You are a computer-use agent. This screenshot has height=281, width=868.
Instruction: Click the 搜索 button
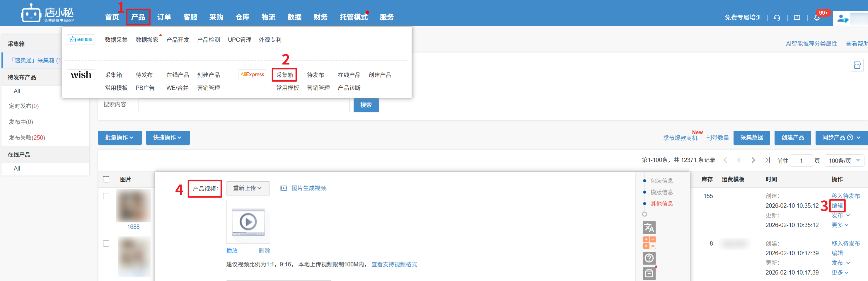pos(366,105)
